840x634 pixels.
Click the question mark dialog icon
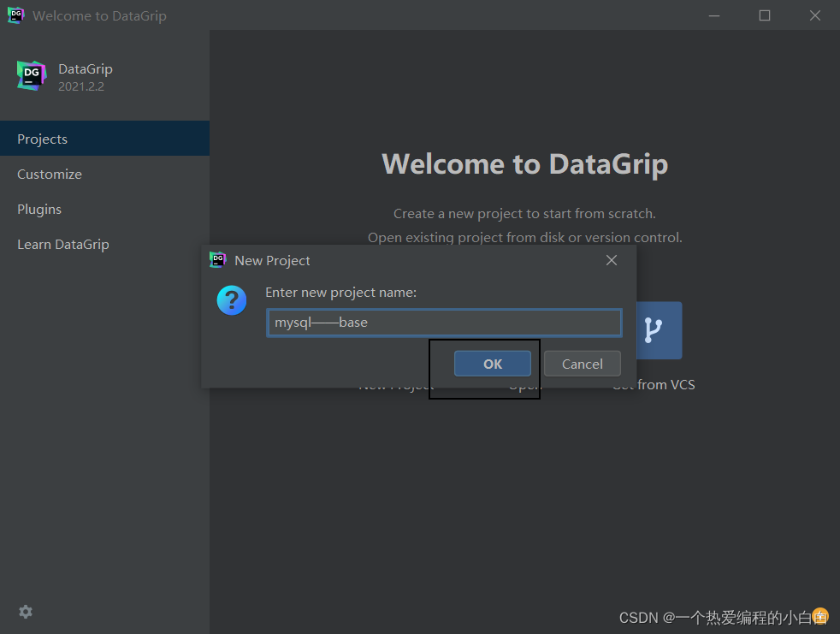click(x=232, y=300)
